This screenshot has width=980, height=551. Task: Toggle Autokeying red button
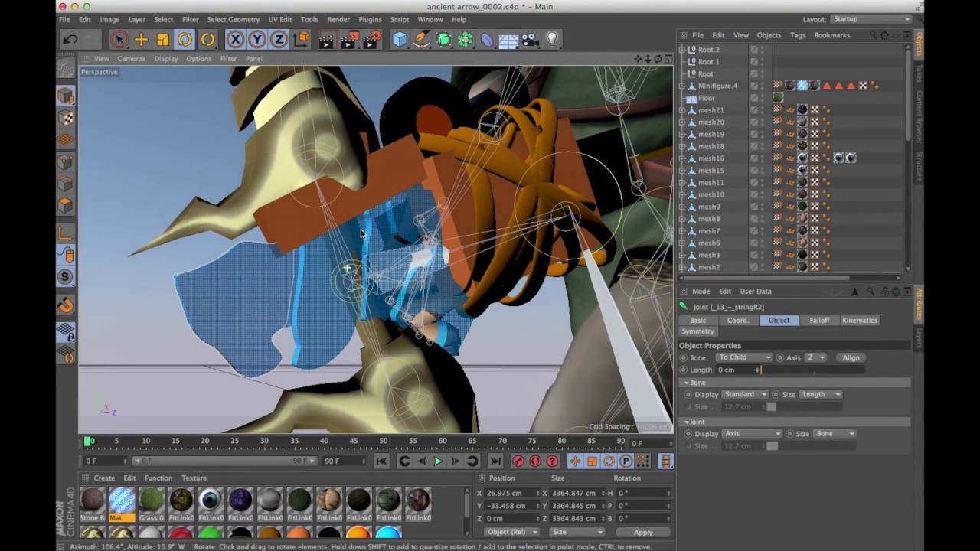[x=535, y=461]
